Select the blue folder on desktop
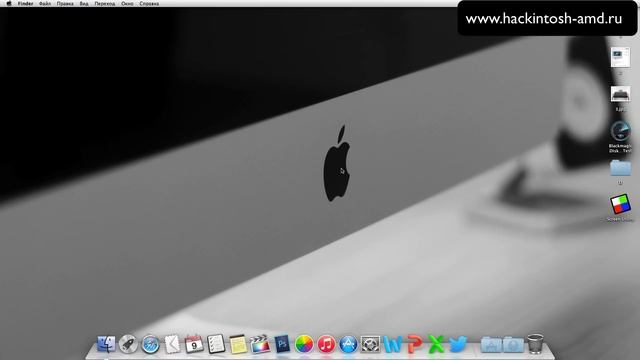Image resolution: width=640 pixels, height=360 pixels. pyautogui.click(x=620, y=168)
